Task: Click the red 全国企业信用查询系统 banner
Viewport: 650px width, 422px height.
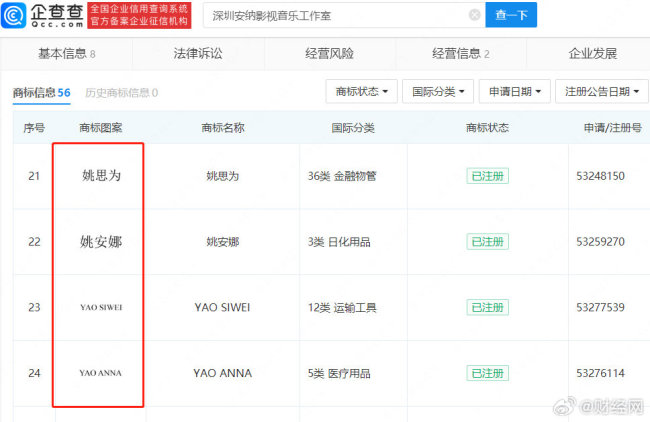Action: (x=139, y=15)
